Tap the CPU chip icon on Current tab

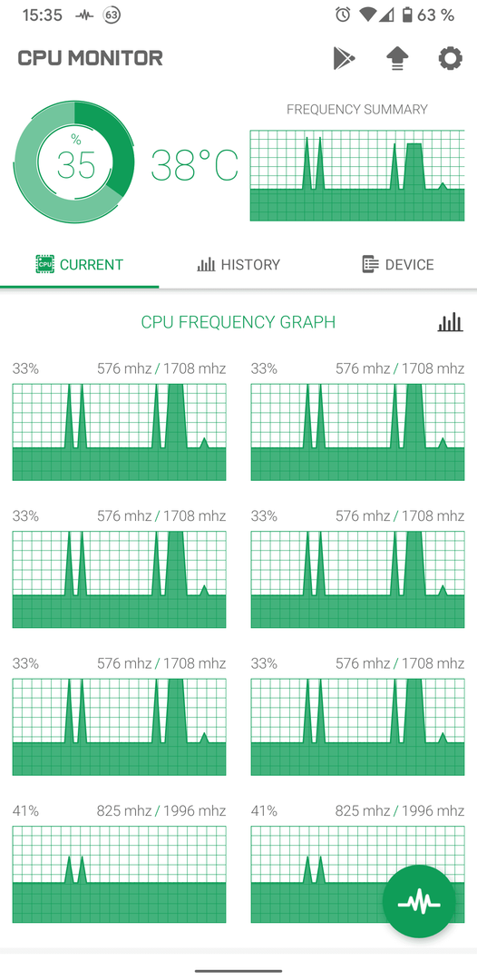coord(45,264)
